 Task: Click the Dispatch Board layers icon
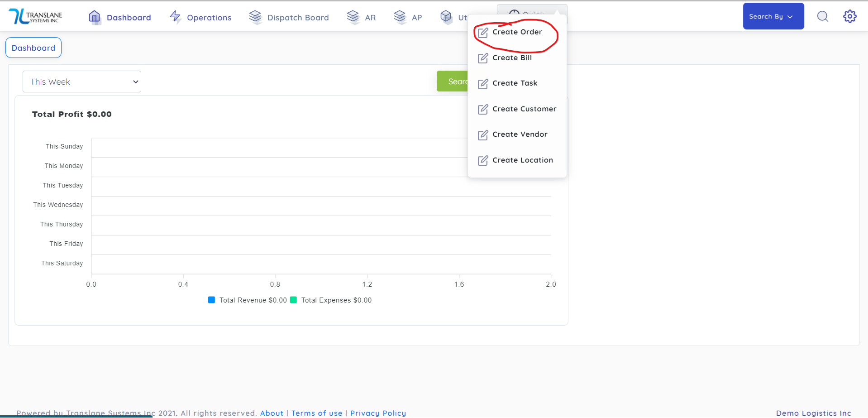click(x=255, y=17)
